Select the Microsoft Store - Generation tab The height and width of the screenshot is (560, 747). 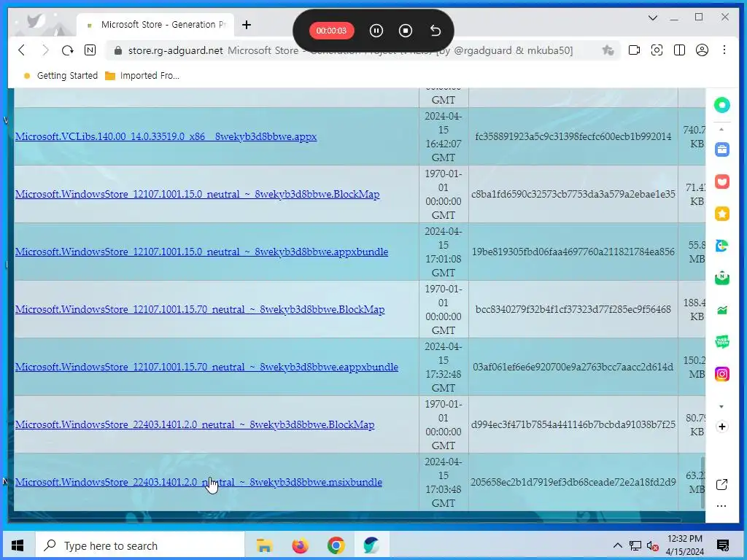click(155, 25)
